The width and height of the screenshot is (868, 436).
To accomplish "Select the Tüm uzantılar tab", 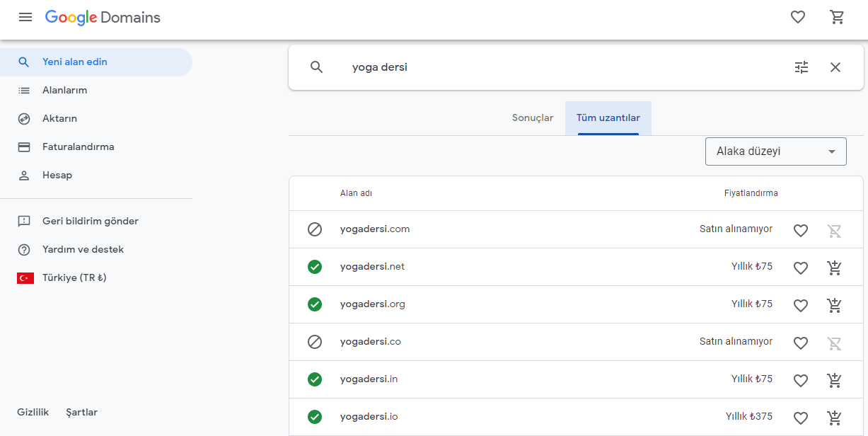I will tap(608, 117).
